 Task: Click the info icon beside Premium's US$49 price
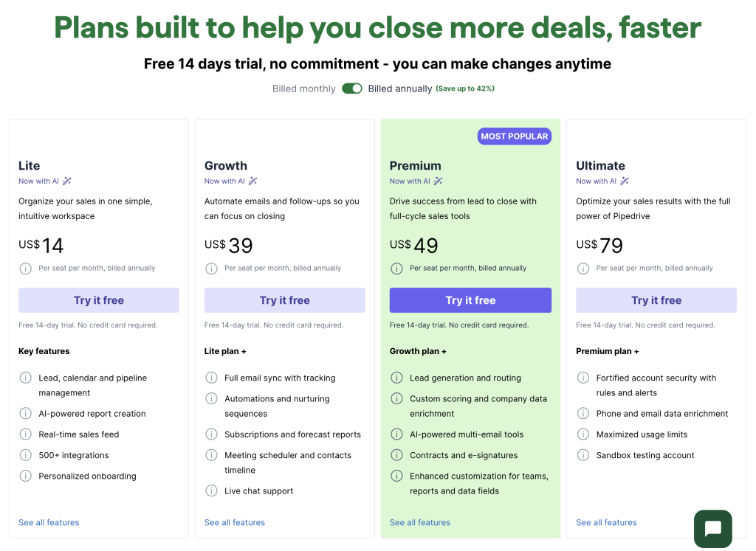pyautogui.click(x=396, y=268)
